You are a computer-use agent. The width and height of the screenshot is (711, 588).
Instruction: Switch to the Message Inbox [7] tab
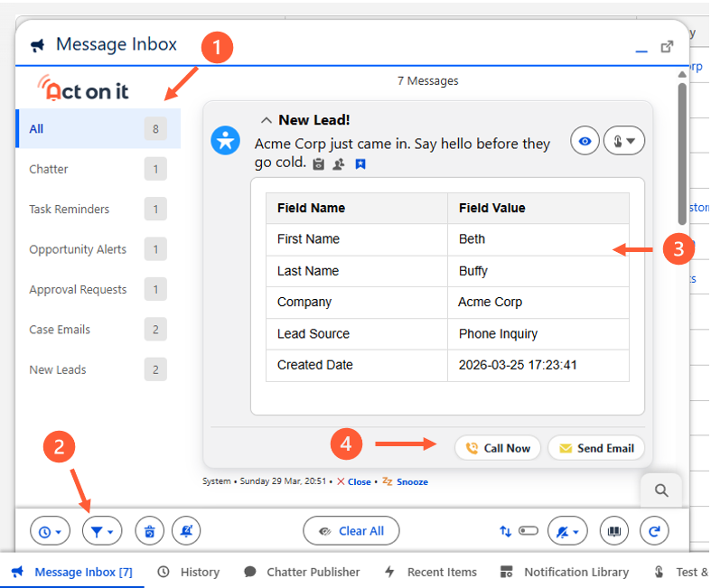click(72, 572)
